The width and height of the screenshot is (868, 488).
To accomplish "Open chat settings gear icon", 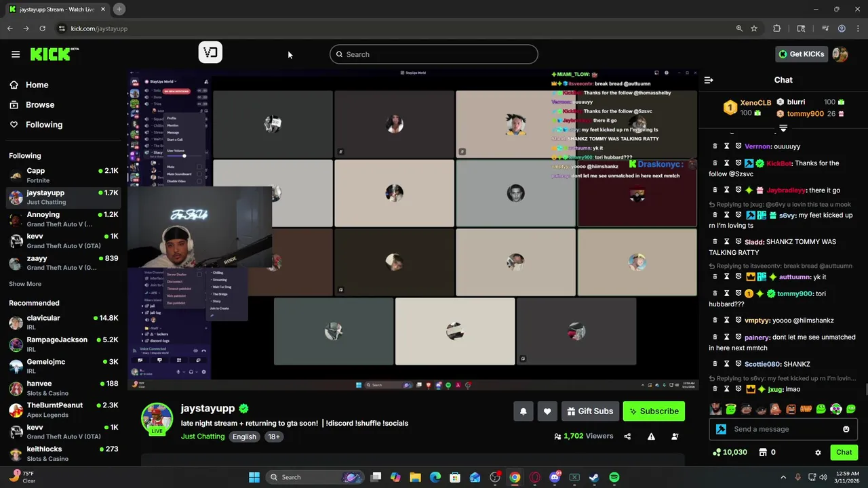I will click(818, 453).
